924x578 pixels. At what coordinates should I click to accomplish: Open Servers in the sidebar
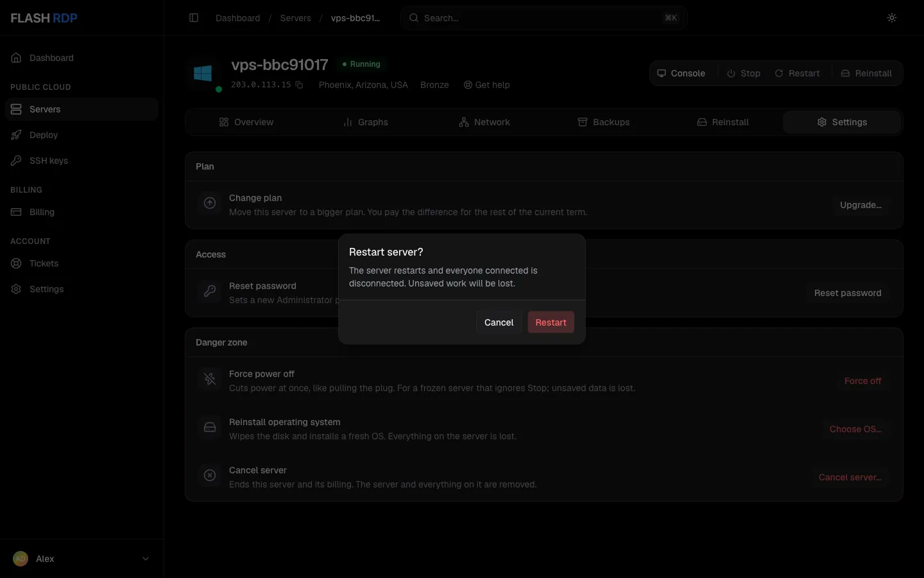81,109
